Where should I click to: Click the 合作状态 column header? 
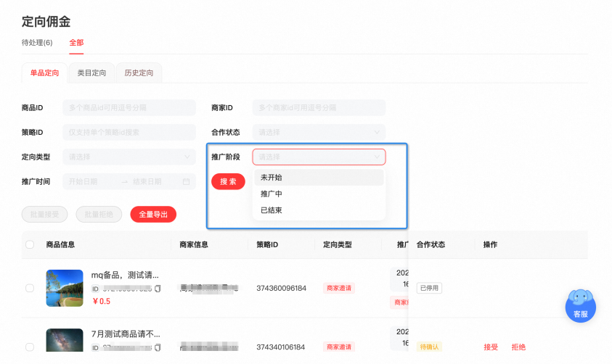431,245
